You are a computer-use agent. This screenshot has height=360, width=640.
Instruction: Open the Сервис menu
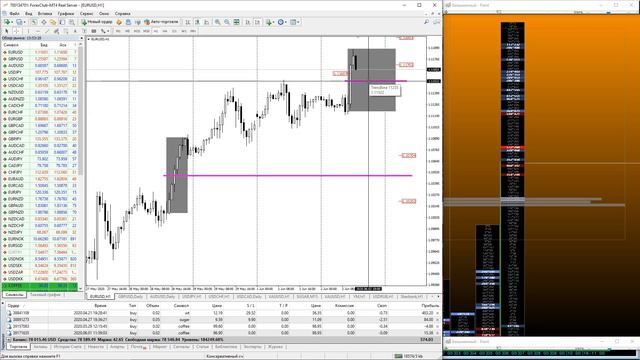tap(87, 13)
